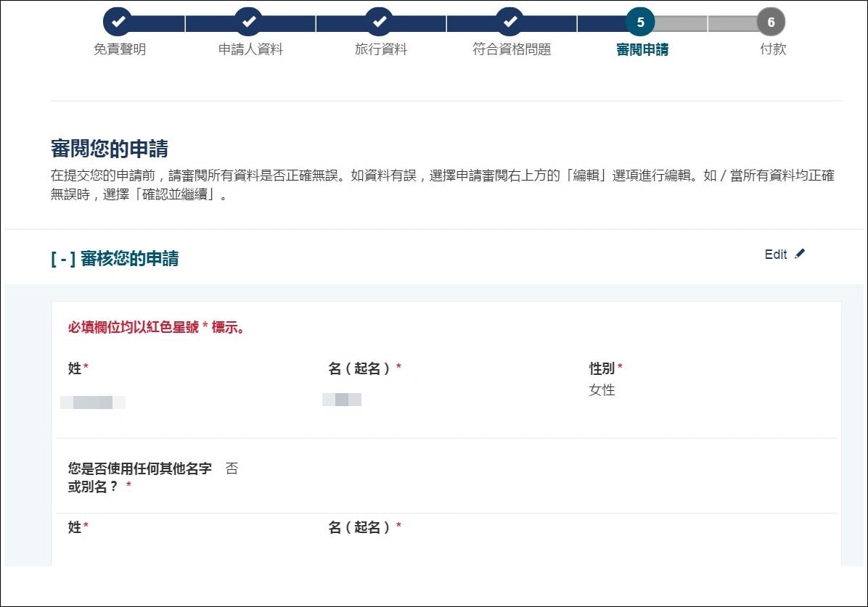Open the 旅行資料 step label

(381, 49)
